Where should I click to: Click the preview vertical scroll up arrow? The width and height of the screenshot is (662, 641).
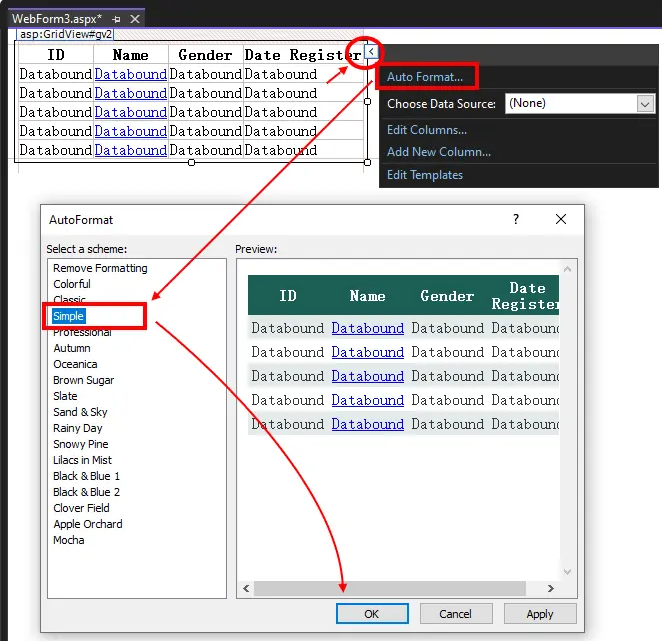point(568,267)
